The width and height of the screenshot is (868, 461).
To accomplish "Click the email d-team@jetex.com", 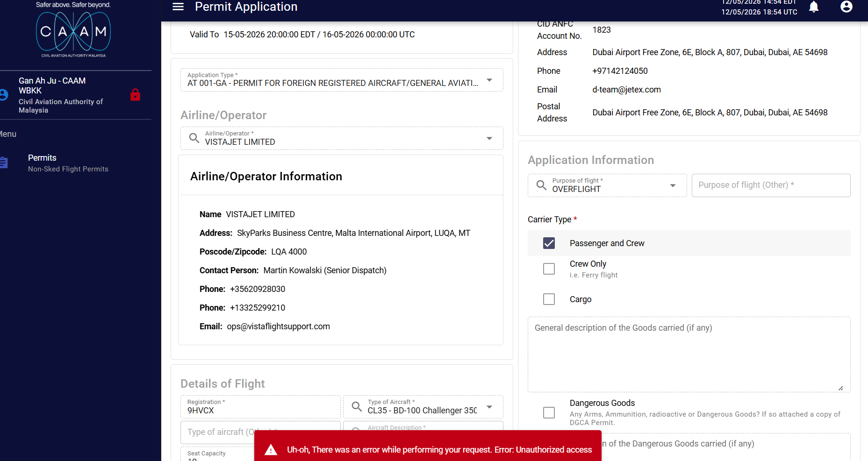I will coord(627,90).
